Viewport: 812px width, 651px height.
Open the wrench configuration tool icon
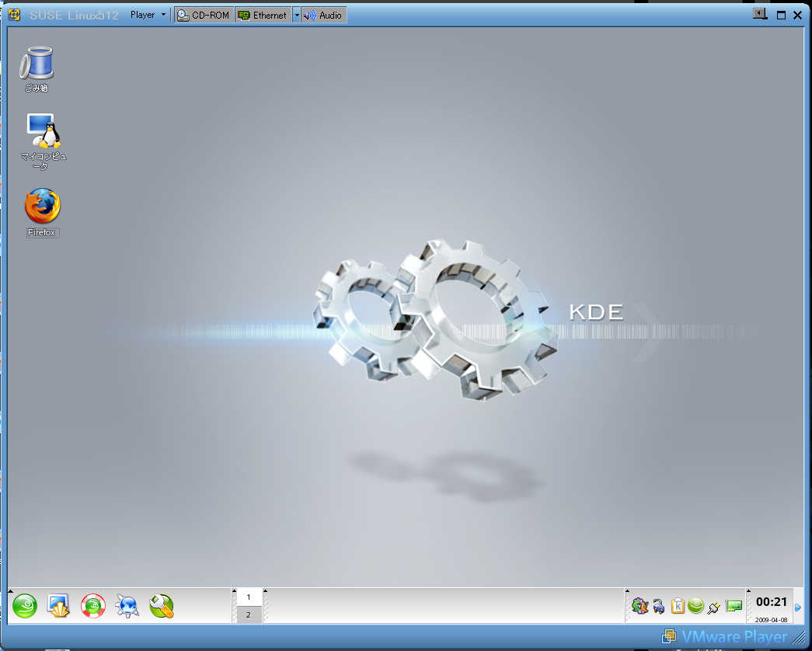point(162,606)
